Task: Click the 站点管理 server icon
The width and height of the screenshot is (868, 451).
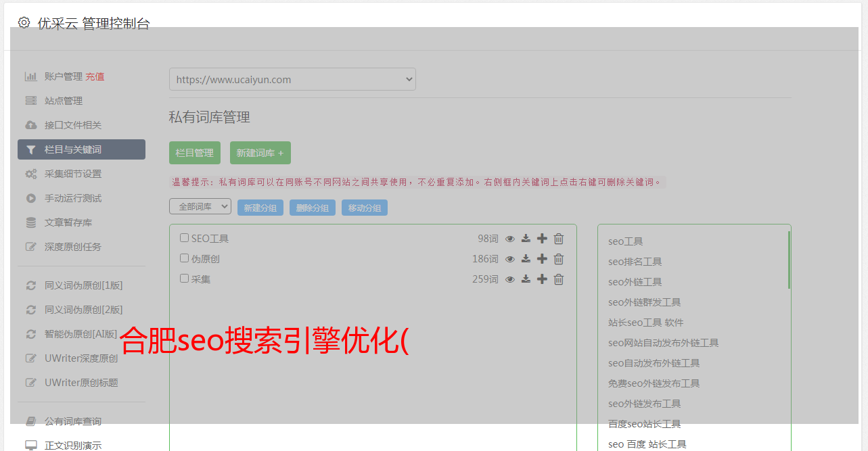Action: pyautogui.click(x=31, y=101)
